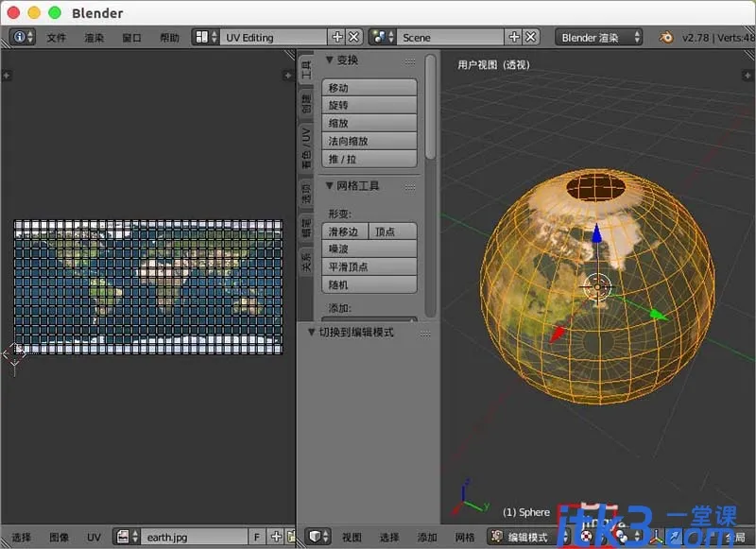Click the 随机 button
The image size is (756, 549).
(x=369, y=284)
